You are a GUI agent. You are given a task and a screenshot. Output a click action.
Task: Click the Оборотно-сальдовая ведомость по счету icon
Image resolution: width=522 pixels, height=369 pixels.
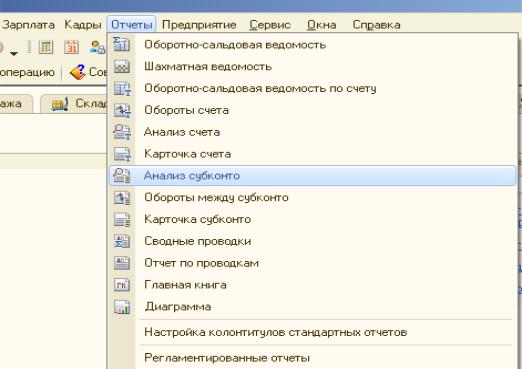[x=122, y=89]
